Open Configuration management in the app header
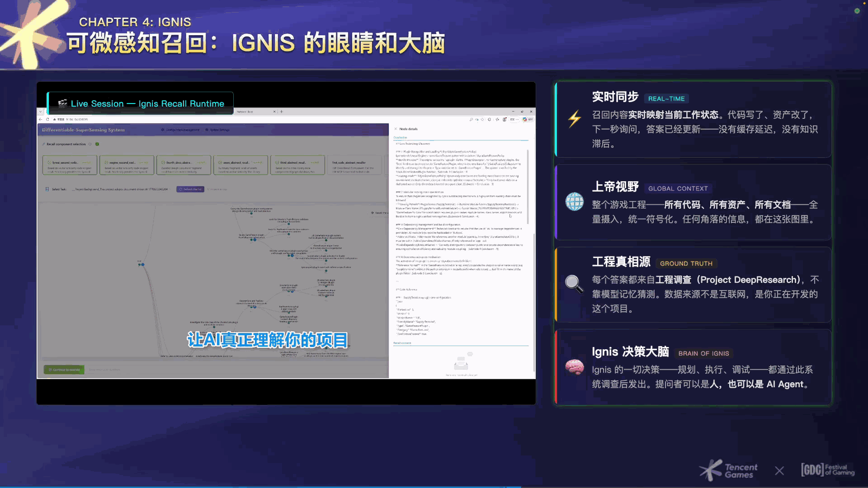Viewport: 868px width, 488px height. pos(180,130)
